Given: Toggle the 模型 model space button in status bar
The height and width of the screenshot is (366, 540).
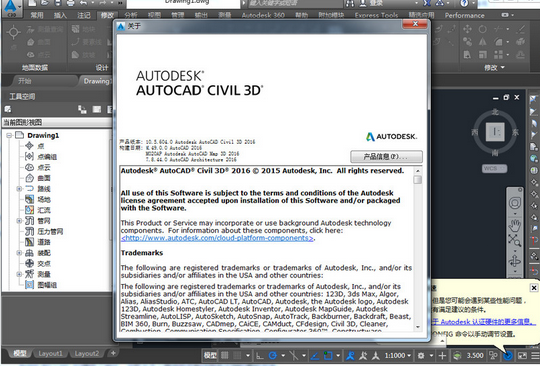Looking at the screenshot, I should [x=210, y=355].
